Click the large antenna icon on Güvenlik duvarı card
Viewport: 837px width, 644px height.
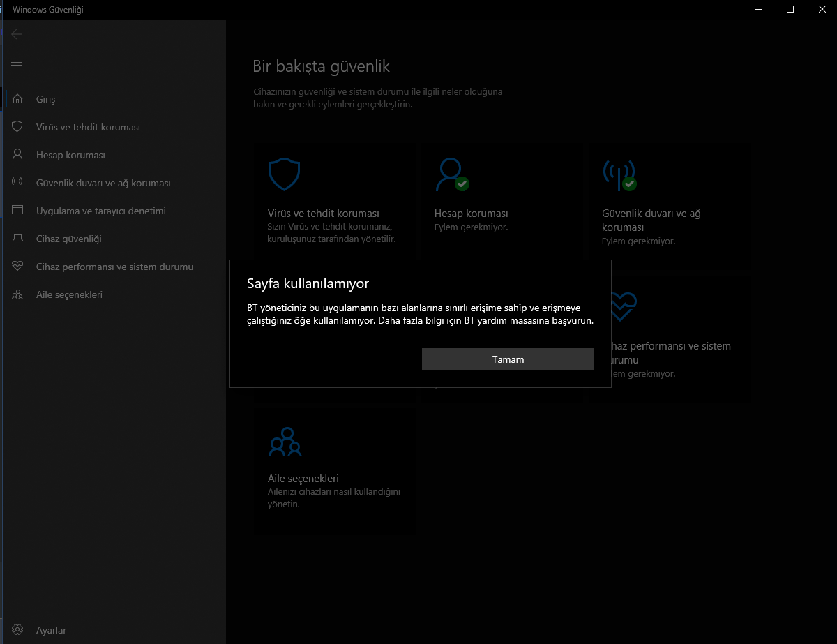(619, 174)
